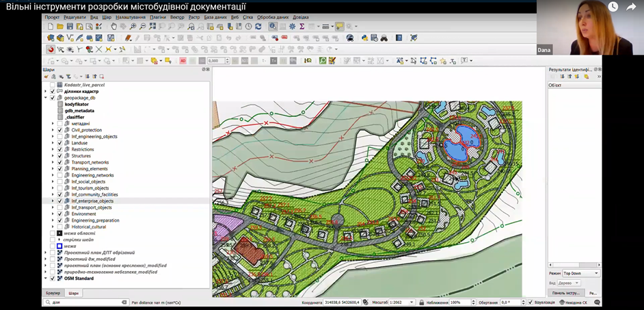Uncheck the Civil_protection group checkbox
644x310 pixels.
(60, 130)
